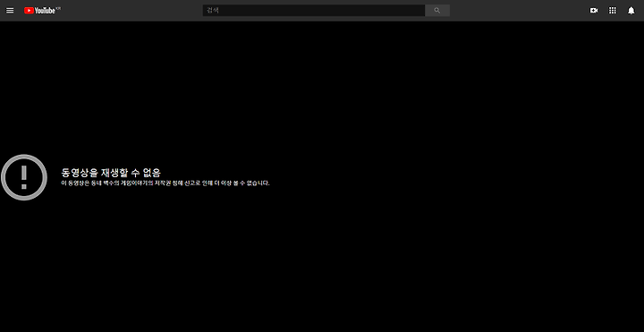Image resolution: width=644 pixels, height=332 pixels.
Task: Click the magnifier search button
Action: point(437,10)
